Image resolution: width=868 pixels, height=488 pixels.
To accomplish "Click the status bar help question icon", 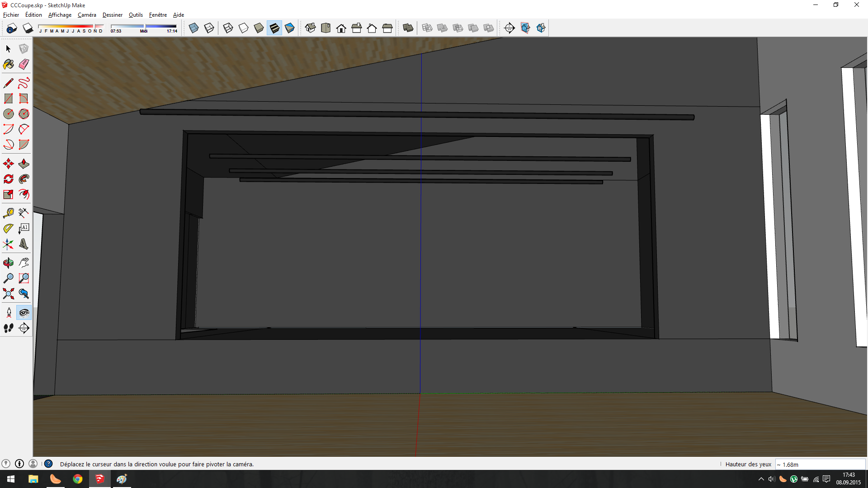I will tap(48, 464).
